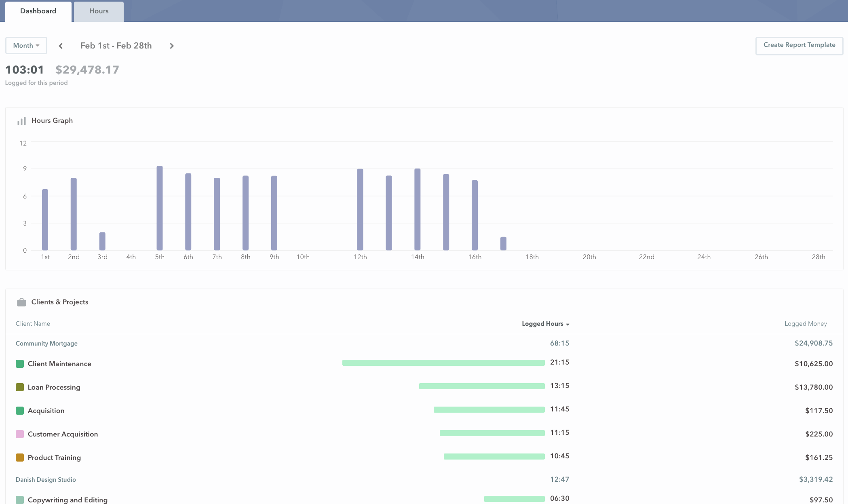Click the Create Report Template button
The height and width of the screenshot is (504, 848).
[799, 45]
